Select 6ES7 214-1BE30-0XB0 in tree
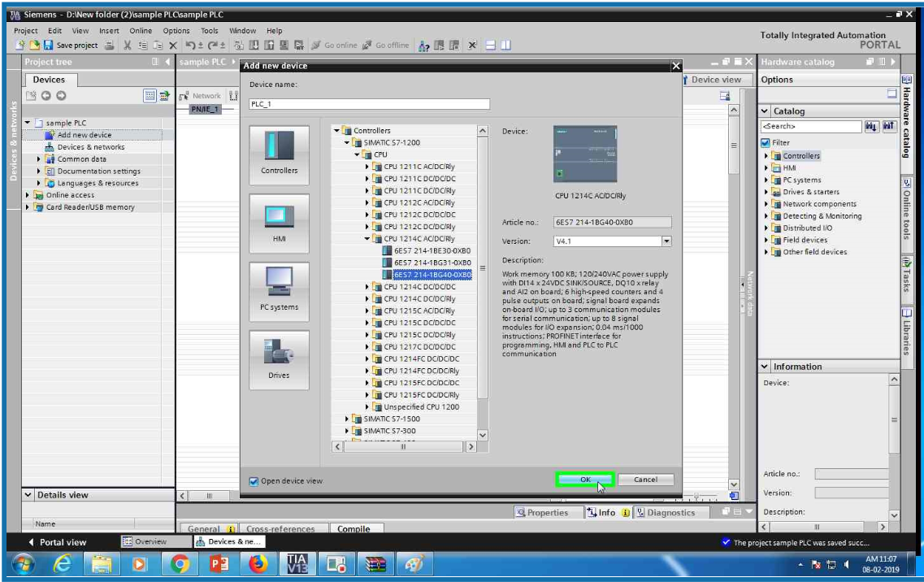 point(432,250)
